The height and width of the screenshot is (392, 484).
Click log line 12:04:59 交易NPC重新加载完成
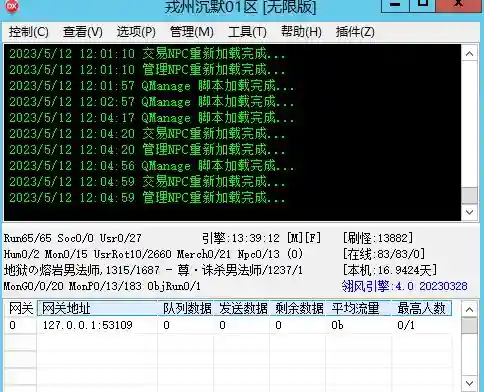(147, 182)
